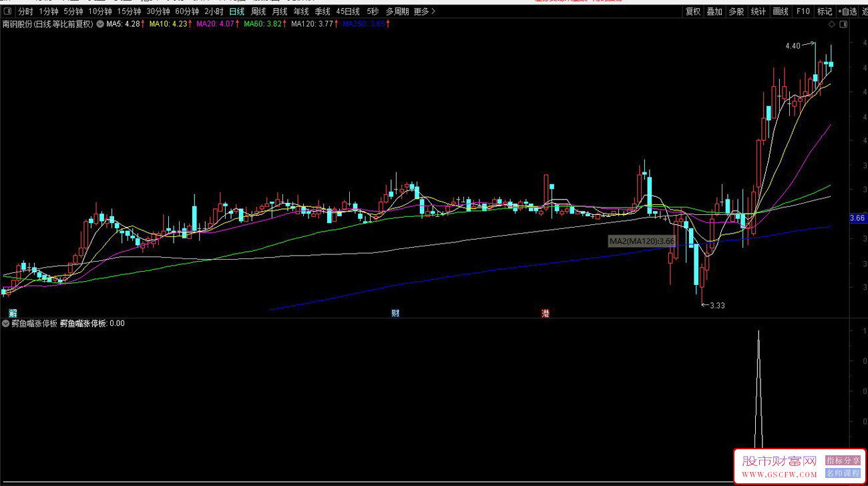868x486 pixels.
Task: Click the 标记 mark button
Action: pos(825,11)
